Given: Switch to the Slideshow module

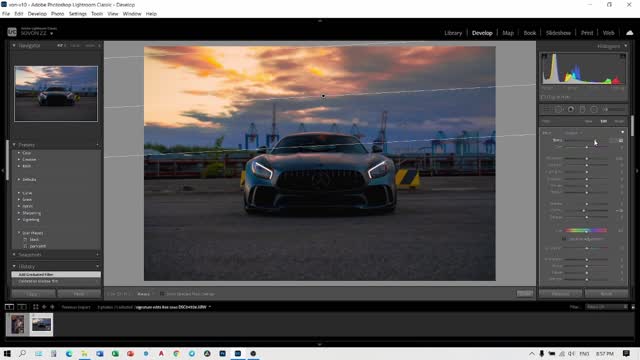Looking at the screenshot, I should click(x=558, y=33).
